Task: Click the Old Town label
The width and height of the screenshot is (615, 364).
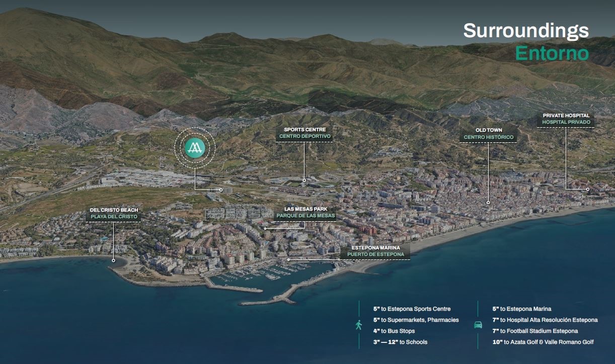Action: [x=489, y=130]
